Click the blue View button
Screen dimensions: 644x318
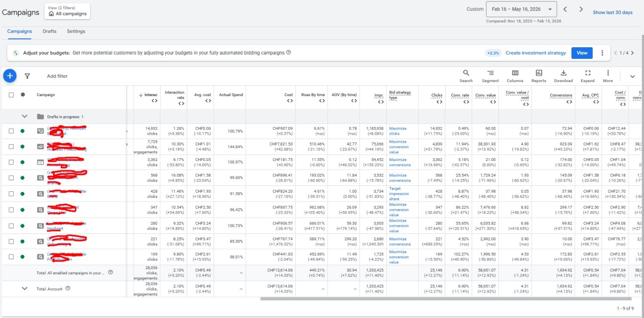pos(582,53)
